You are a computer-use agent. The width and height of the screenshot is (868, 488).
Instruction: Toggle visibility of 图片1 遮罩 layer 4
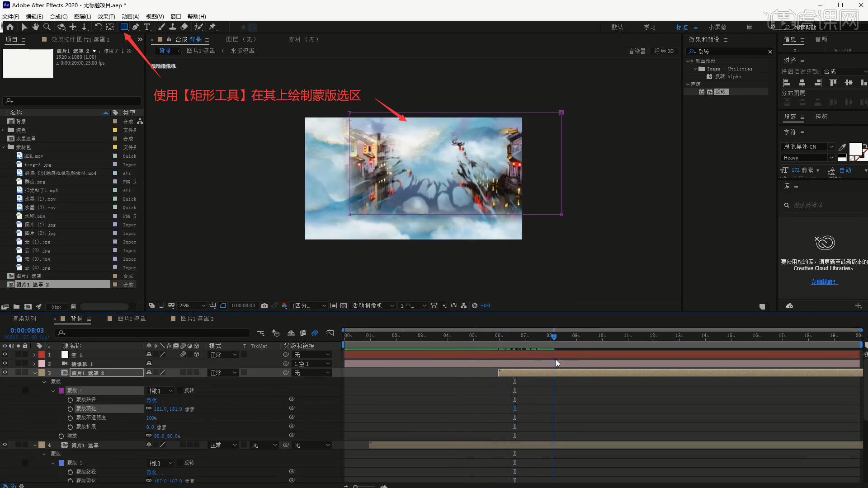click(x=5, y=445)
